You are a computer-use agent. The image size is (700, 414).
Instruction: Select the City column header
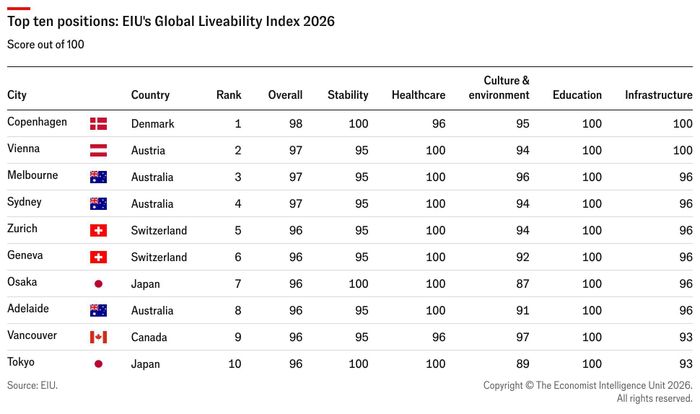(x=17, y=95)
